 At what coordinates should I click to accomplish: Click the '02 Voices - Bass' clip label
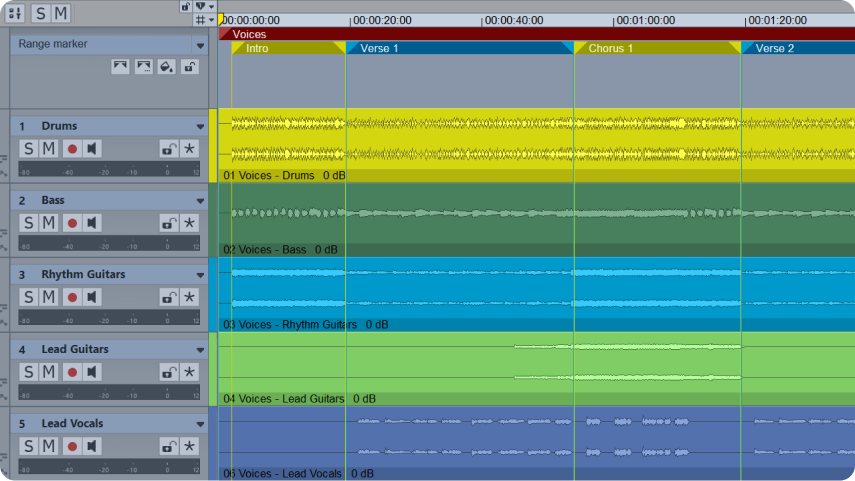(264, 250)
